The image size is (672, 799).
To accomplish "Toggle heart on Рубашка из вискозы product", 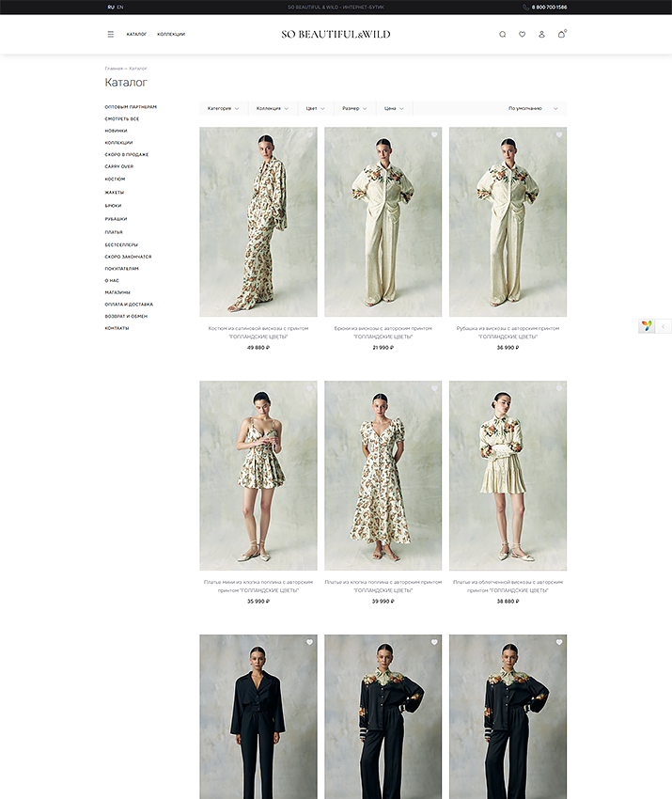I will point(558,135).
